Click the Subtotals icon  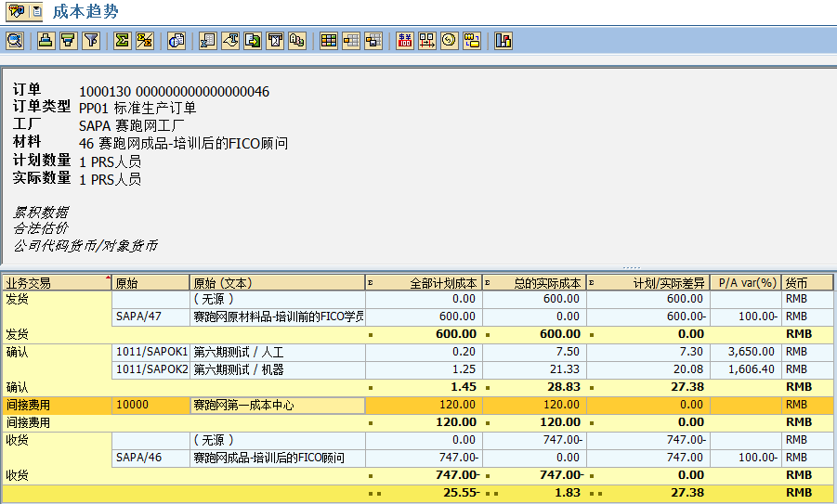[145, 41]
